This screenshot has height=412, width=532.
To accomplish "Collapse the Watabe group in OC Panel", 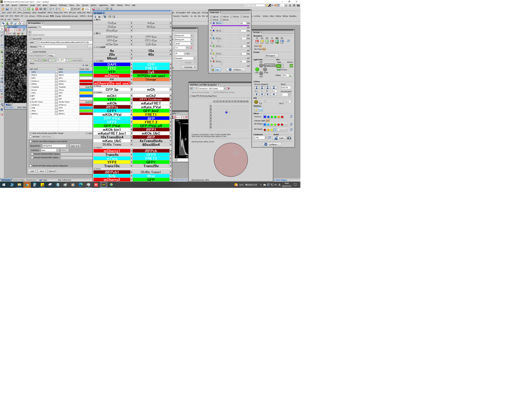I will (x=95, y=93).
